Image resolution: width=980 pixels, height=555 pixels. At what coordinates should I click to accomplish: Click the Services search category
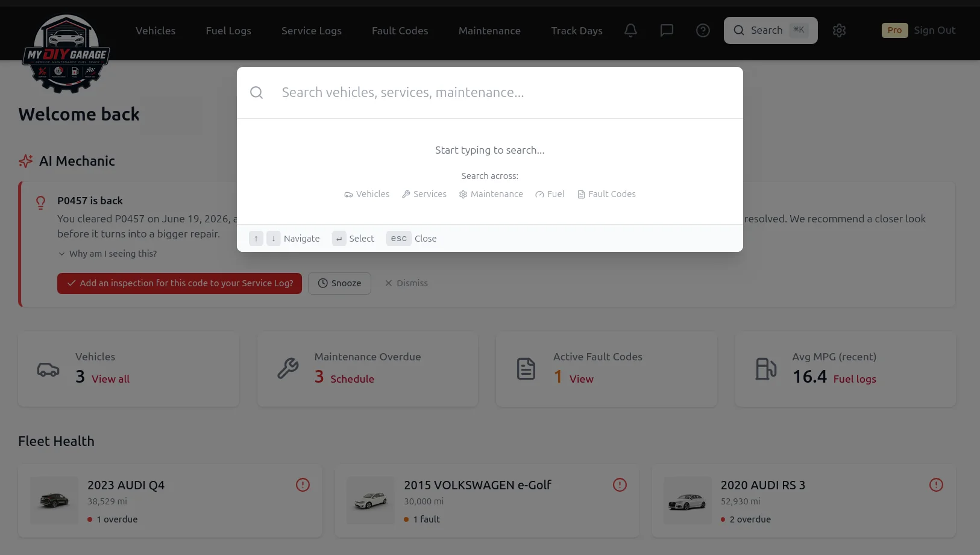(x=424, y=194)
